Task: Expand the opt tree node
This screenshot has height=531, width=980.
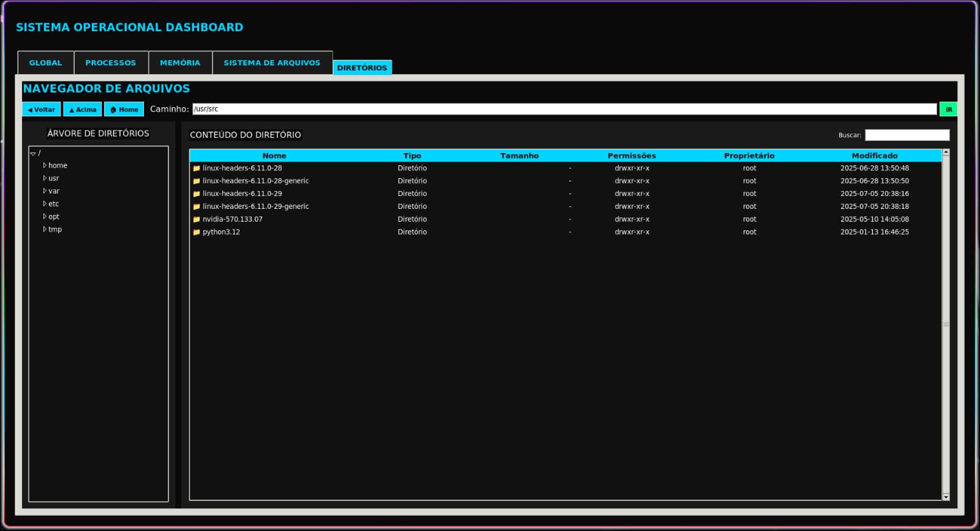Action: coord(45,217)
